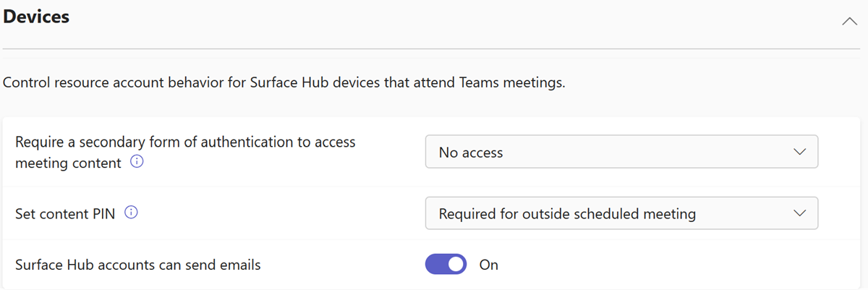Click Surface Hub accounts can send emails label

(138, 265)
